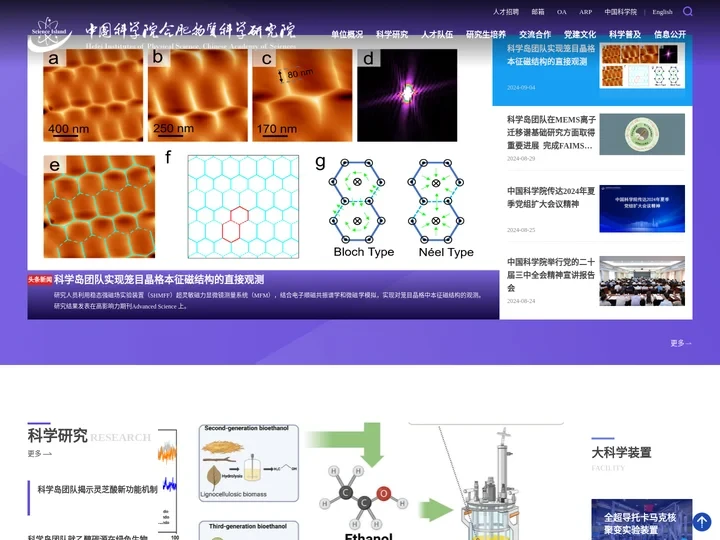Open the 科学研究 nav menu
The height and width of the screenshot is (540, 720).
point(392,34)
